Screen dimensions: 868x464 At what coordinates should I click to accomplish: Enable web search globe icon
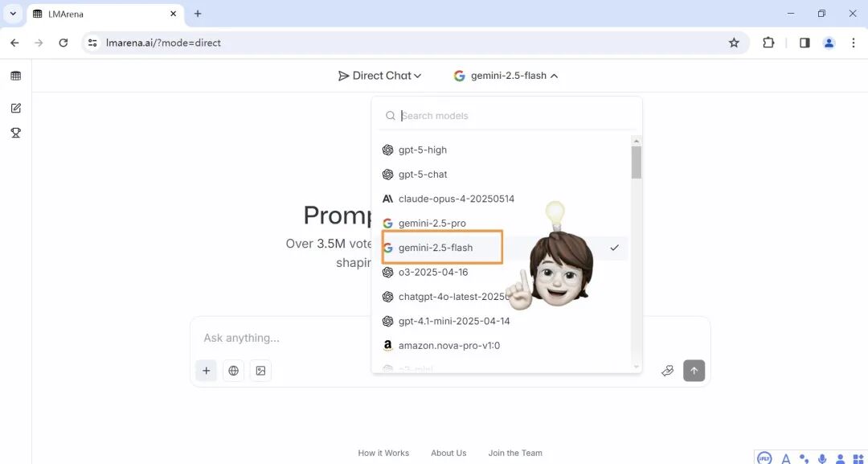tap(233, 371)
